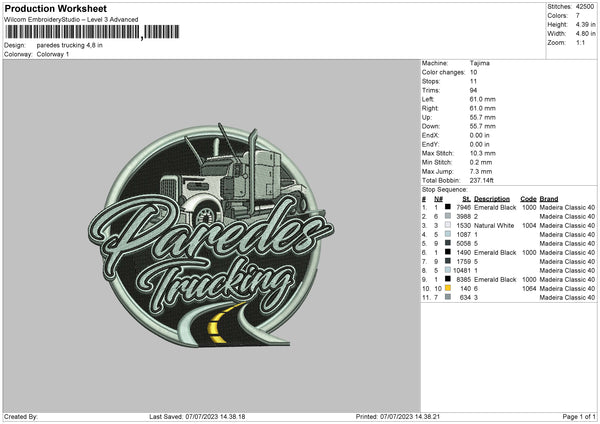Click the gray swatch beside stitch count 3988
Image resolution: width=600 pixels, height=424 pixels.
(x=448, y=216)
